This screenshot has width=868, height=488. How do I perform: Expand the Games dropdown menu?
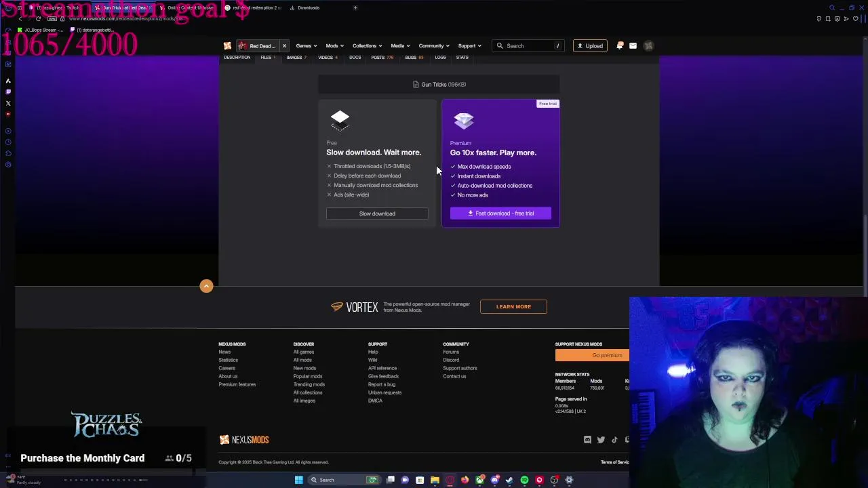click(x=307, y=46)
